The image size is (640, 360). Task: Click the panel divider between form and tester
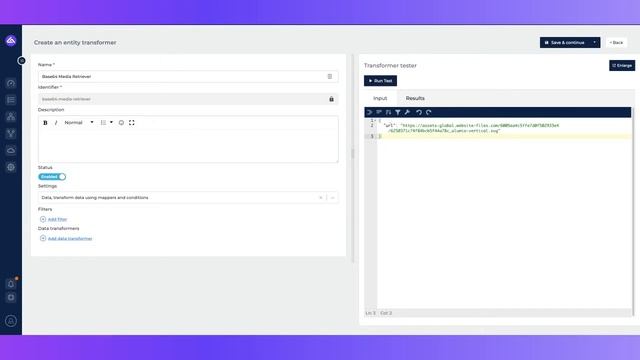tap(353, 153)
